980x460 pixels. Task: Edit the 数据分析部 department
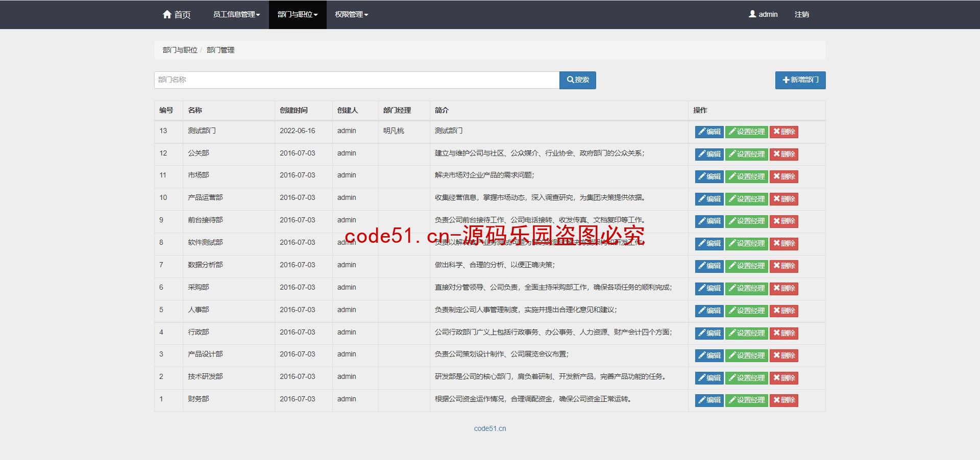point(709,266)
